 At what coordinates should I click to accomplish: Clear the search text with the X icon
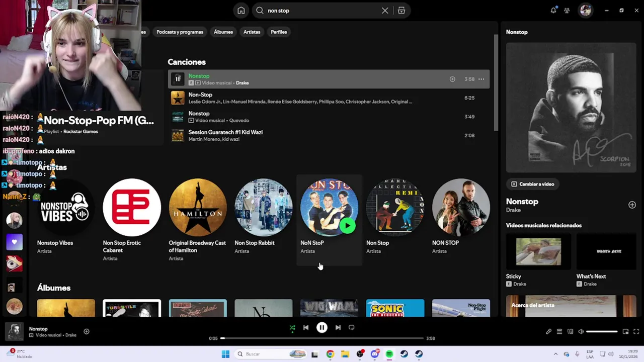(x=385, y=11)
